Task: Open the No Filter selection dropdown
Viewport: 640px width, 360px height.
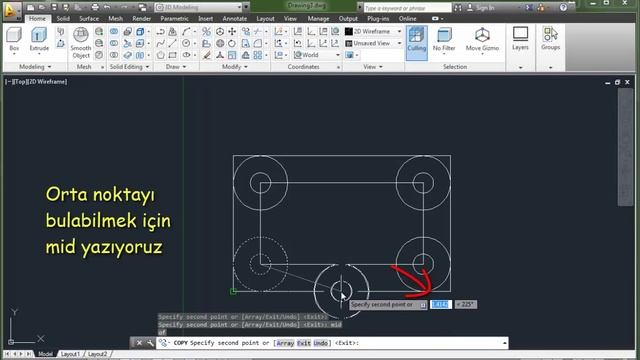Action: (444, 40)
